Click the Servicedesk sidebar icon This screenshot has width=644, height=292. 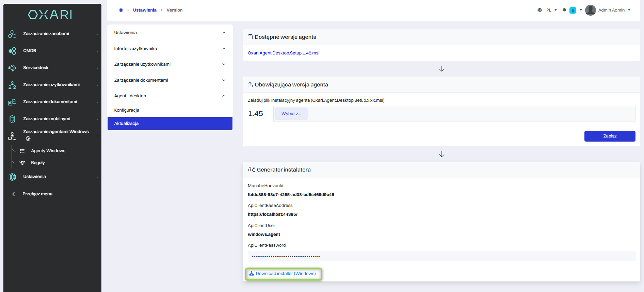point(12,68)
